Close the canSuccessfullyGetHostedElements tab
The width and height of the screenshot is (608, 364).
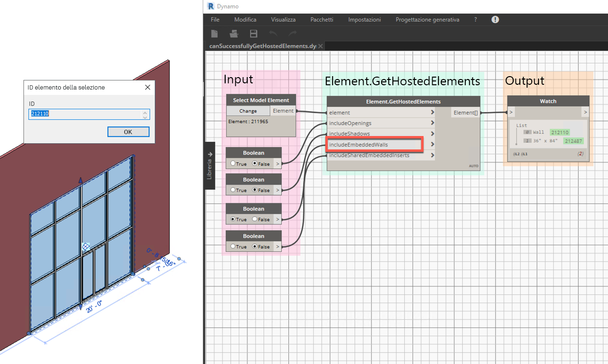pyautogui.click(x=321, y=46)
